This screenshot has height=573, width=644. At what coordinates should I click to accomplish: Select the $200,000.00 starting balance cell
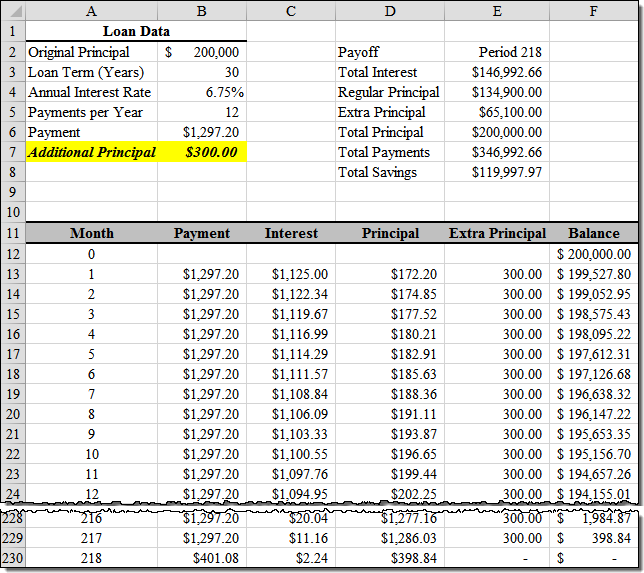tap(593, 254)
